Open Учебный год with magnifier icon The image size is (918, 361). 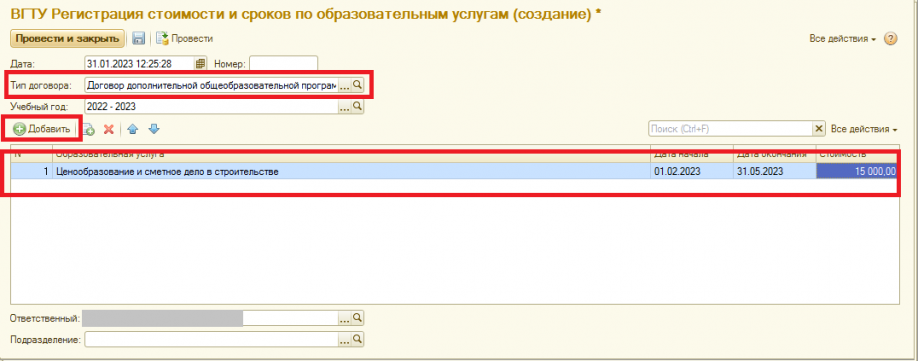click(x=357, y=106)
